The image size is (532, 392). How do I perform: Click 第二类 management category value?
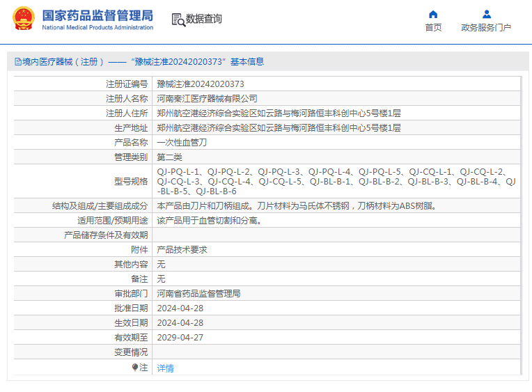tap(169, 157)
